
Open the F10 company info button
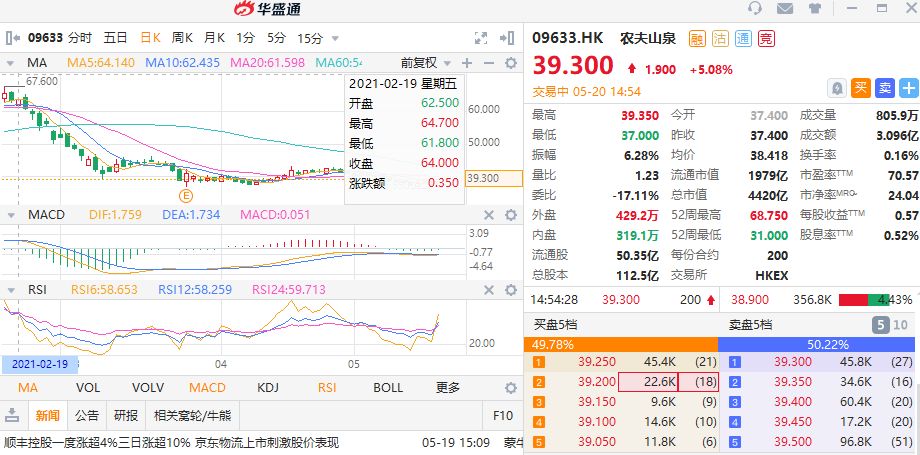tap(503, 416)
